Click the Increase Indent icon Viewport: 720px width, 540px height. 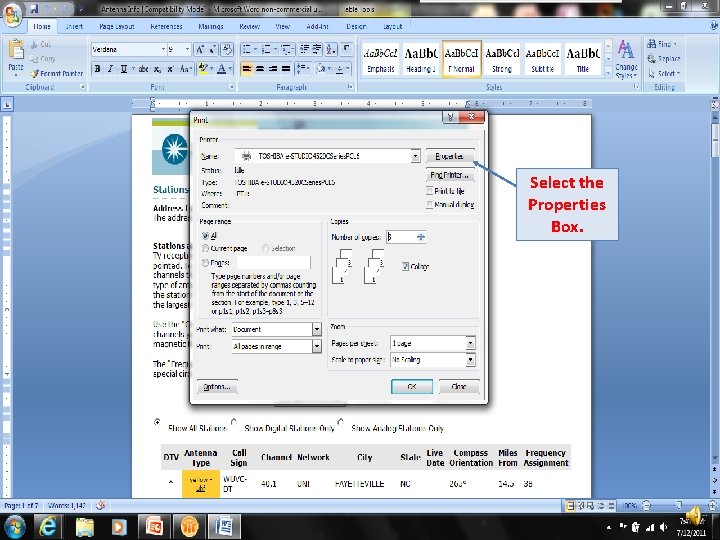[317, 49]
